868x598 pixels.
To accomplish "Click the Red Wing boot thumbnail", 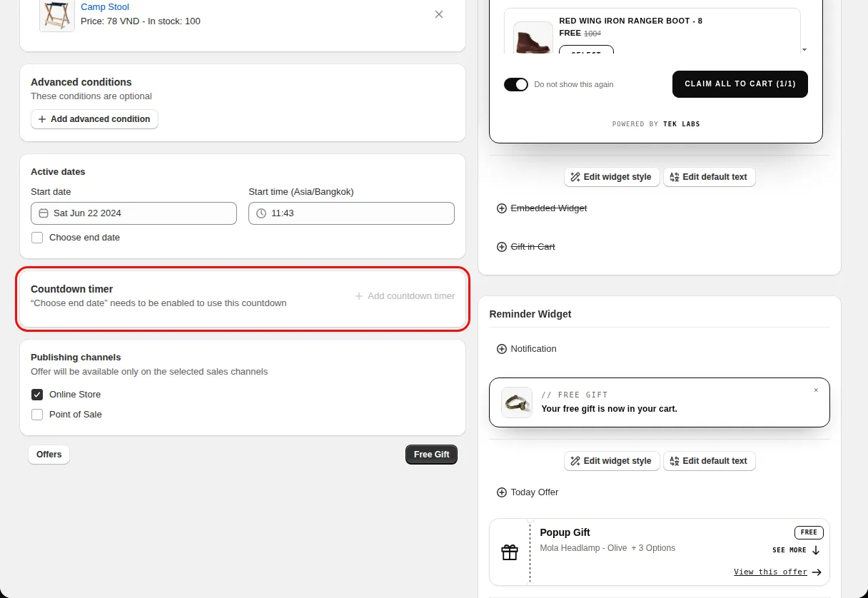I will click(x=533, y=38).
